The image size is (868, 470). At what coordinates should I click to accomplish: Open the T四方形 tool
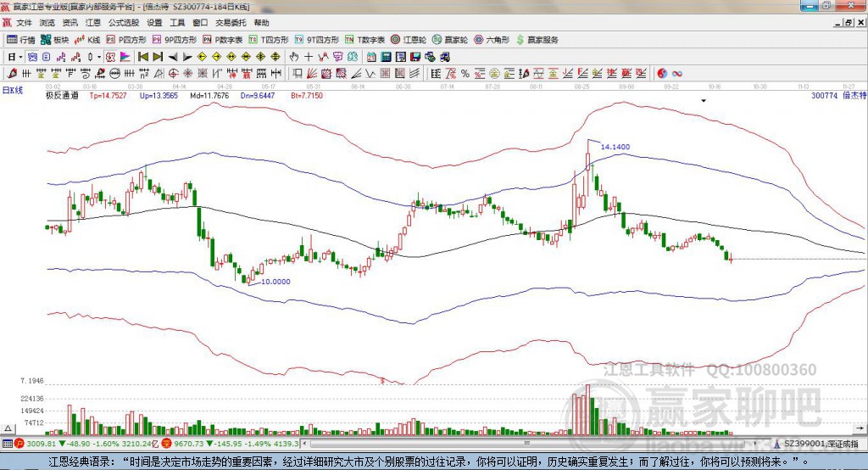pyautogui.click(x=269, y=40)
